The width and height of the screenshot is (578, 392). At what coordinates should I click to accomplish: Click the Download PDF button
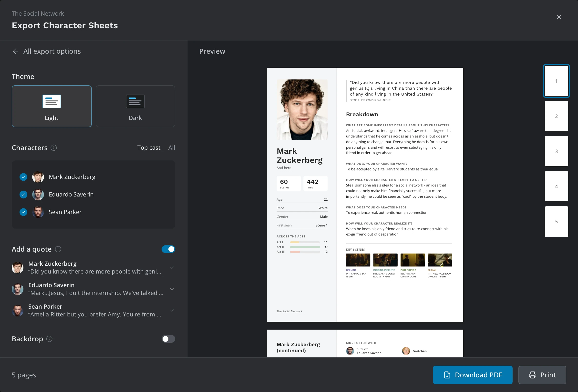tap(473, 375)
